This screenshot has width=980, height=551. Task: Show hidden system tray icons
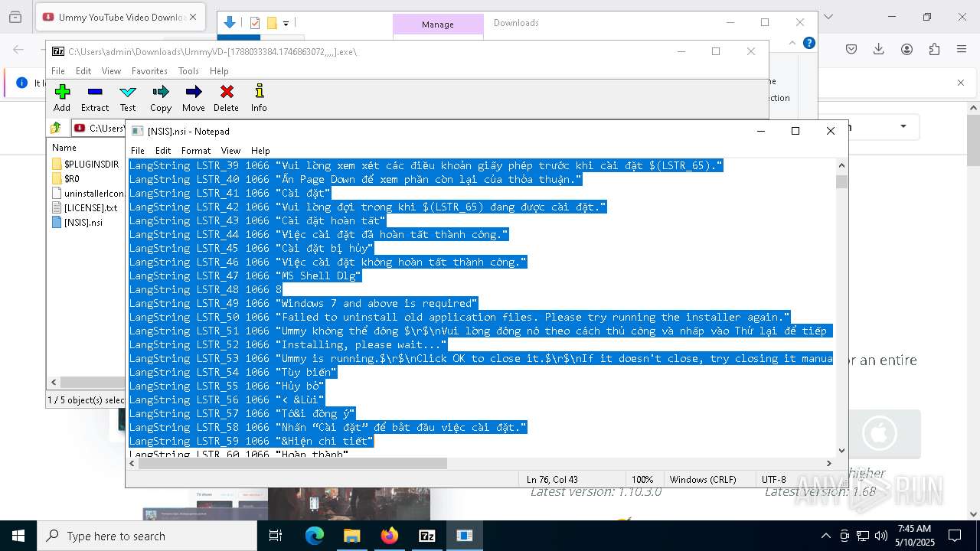825,536
